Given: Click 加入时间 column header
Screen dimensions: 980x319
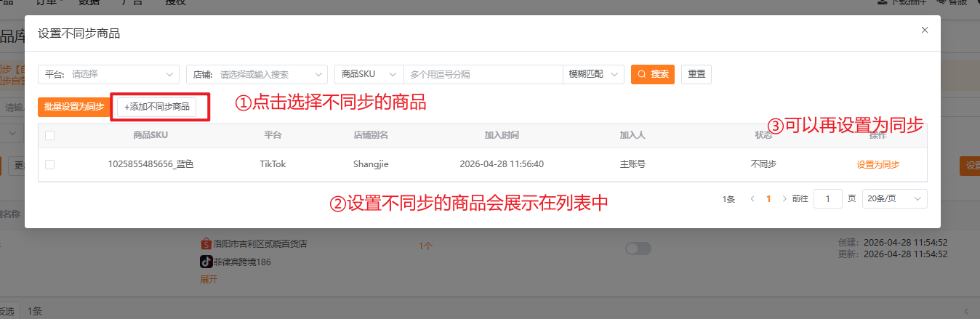Looking at the screenshot, I should pyautogui.click(x=502, y=135).
